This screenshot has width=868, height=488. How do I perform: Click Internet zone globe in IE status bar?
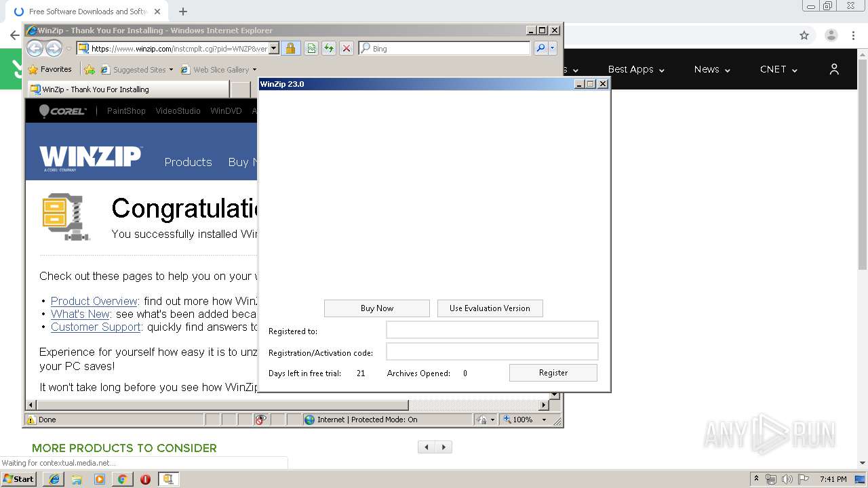310,420
